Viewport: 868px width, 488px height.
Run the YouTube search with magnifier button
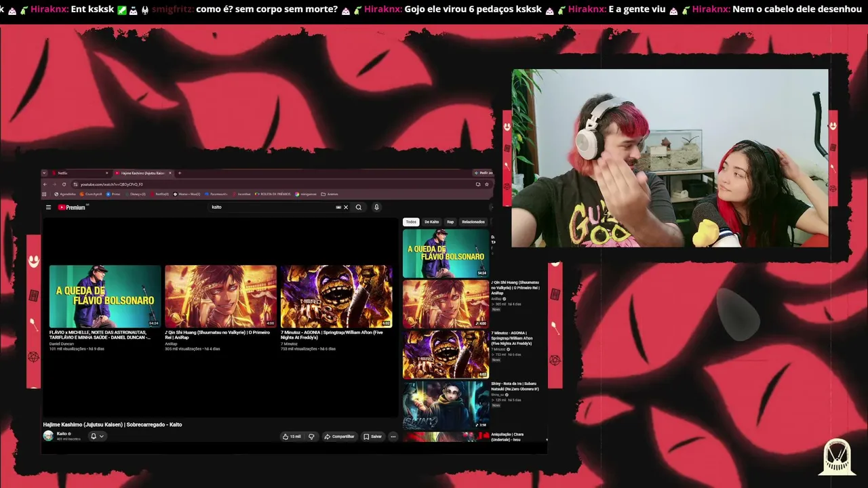coord(359,207)
